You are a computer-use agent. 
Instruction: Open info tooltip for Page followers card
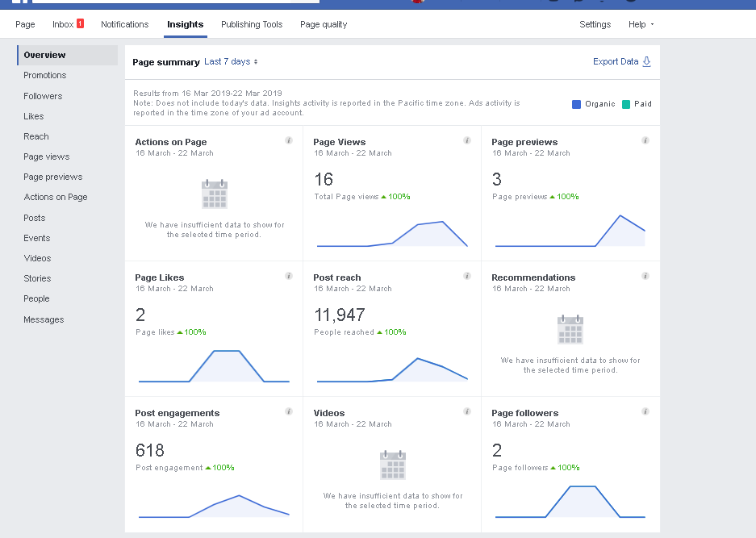(645, 411)
